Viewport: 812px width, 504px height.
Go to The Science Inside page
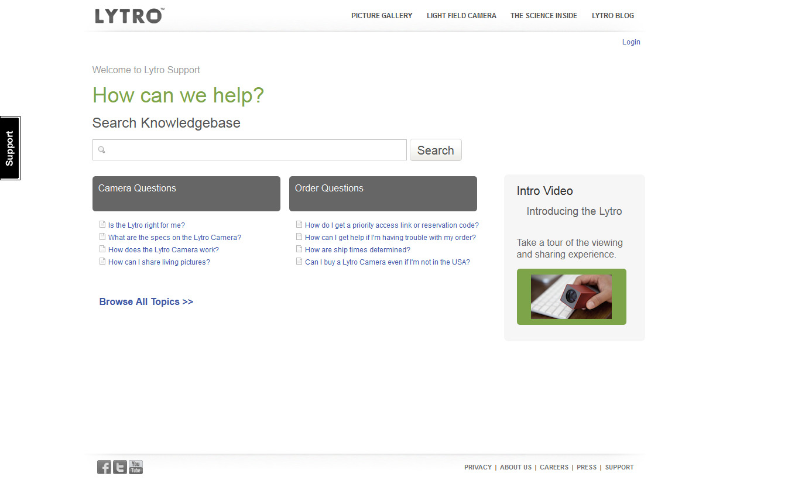click(544, 16)
